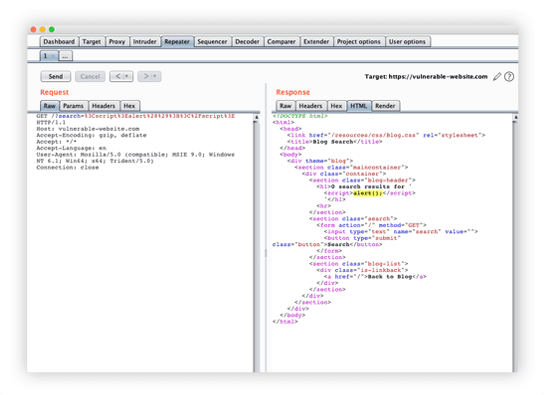
Task: View response Headers tab
Action: 311,106
